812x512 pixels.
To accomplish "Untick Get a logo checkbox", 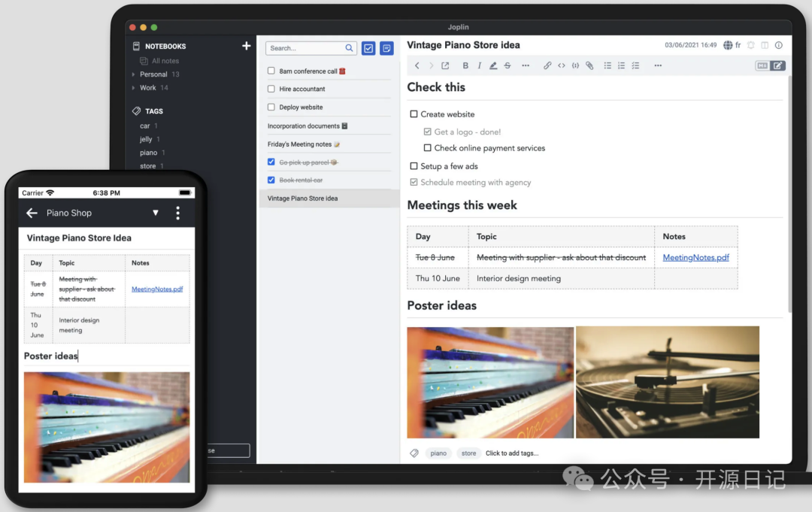I will pos(427,132).
